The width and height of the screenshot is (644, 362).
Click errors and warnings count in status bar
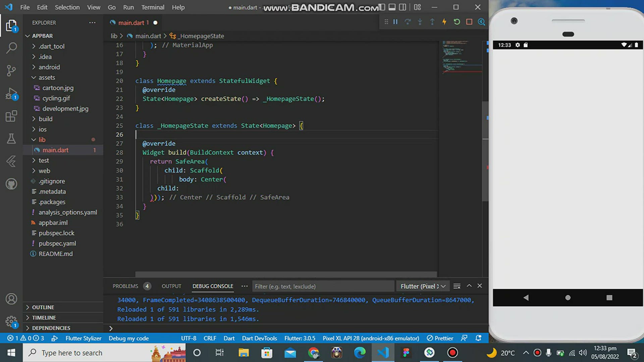[26, 338]
